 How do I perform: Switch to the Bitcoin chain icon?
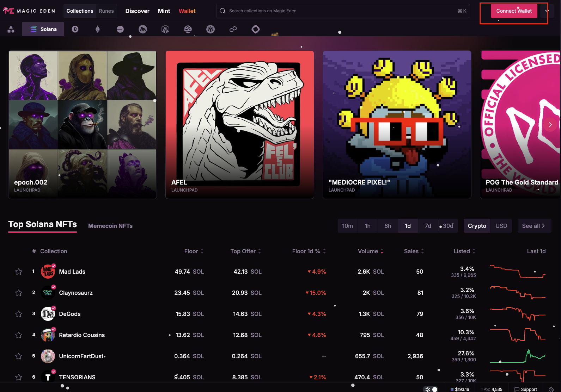(x=75, y=29)
